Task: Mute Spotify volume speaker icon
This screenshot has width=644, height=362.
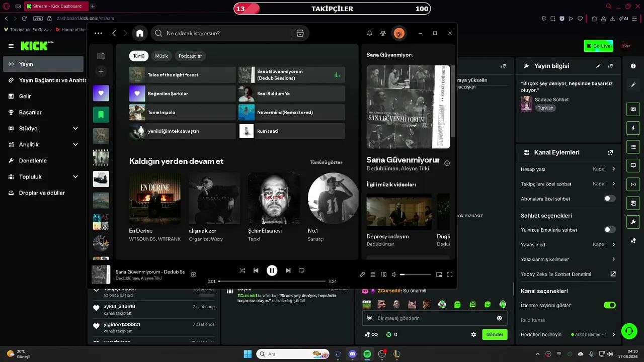Action: point(394,275)
